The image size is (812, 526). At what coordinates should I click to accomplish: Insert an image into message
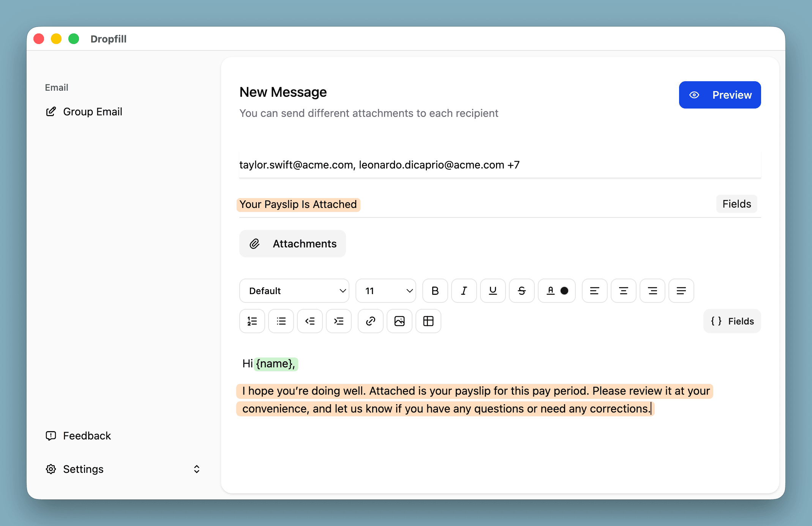[x=399, y=321]
